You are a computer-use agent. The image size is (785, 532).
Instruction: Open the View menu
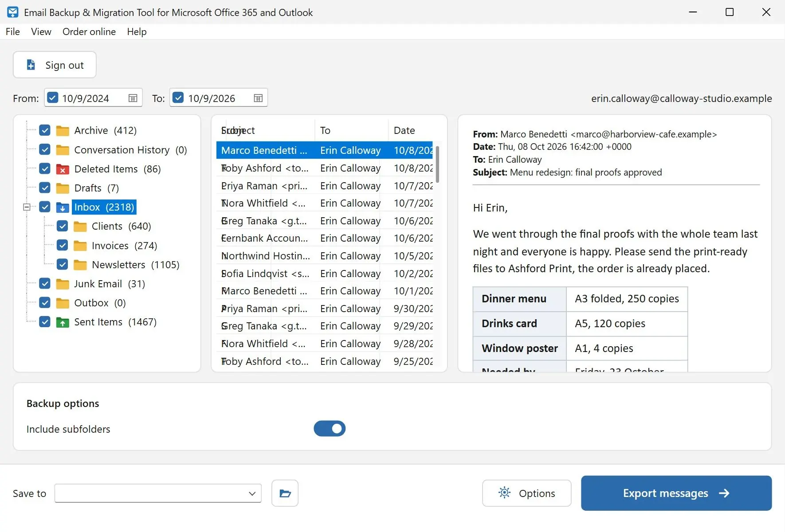point(41,32)
